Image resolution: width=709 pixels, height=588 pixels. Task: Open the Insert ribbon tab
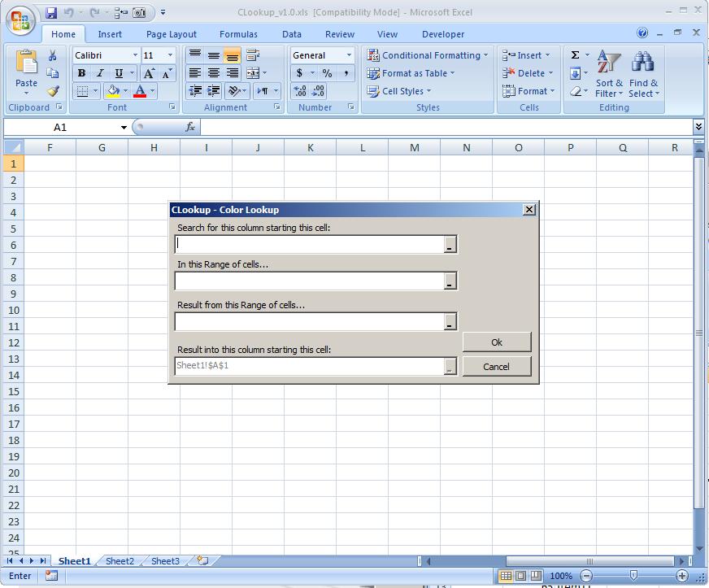[x=110, y=34]
